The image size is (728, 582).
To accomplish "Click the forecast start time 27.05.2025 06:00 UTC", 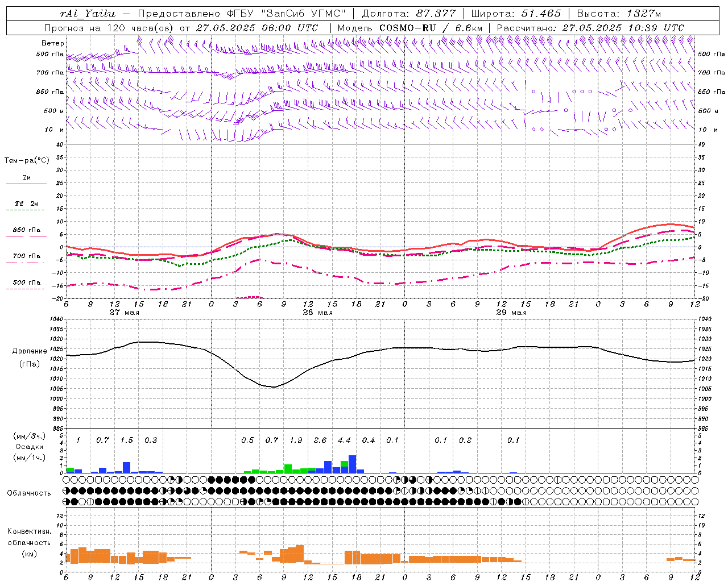I will click(257, 28).
